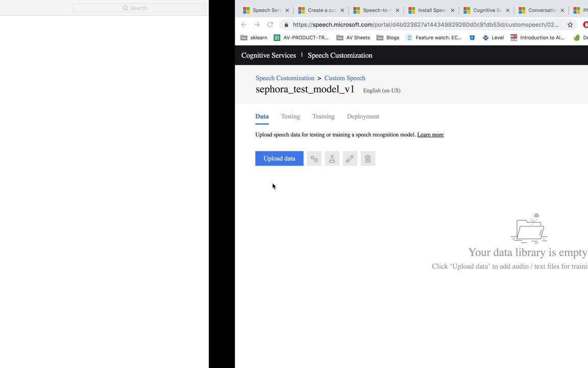
Task: Open the Learn more link
Action: tap(430, 135)
